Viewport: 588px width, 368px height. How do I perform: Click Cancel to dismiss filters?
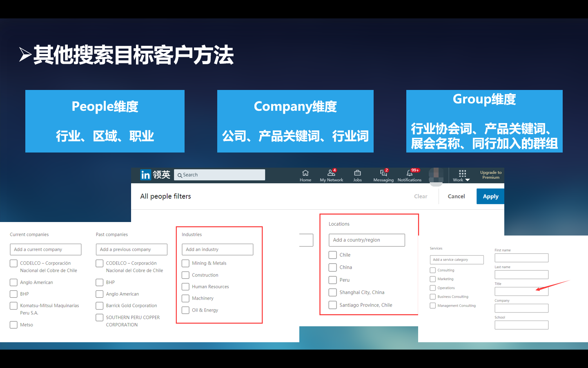click(456, 196)
